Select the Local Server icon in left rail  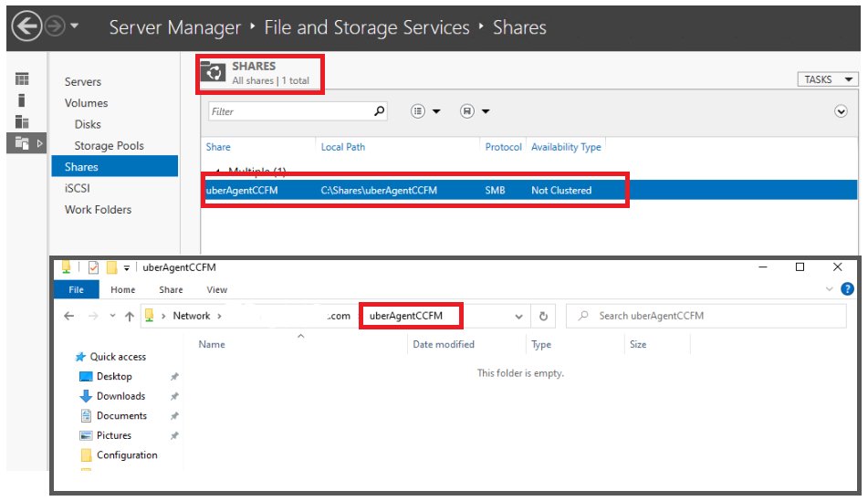(x=22, y=100)
